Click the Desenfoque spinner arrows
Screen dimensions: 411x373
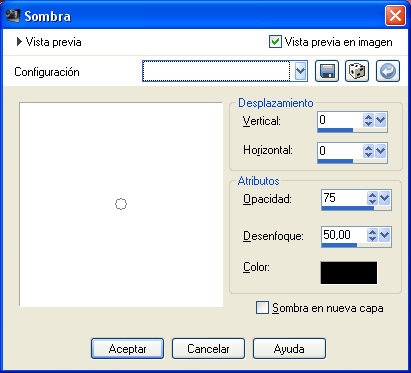point(372,235)
